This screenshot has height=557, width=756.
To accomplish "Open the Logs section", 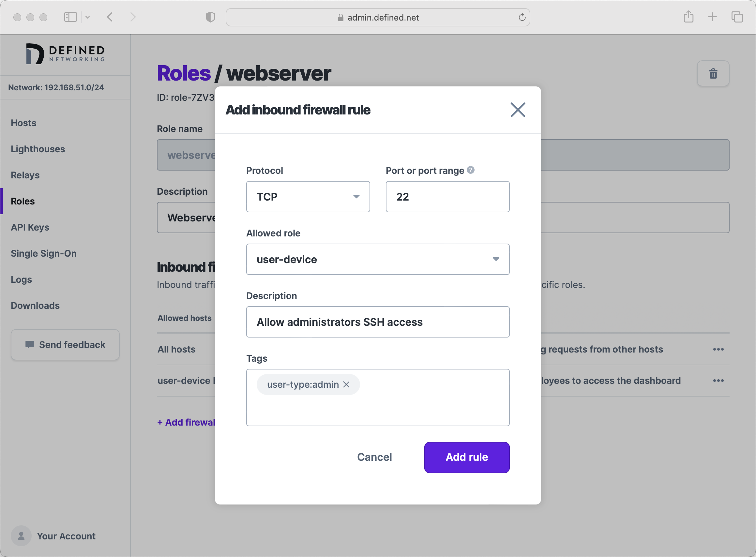I will pos(21,279).
